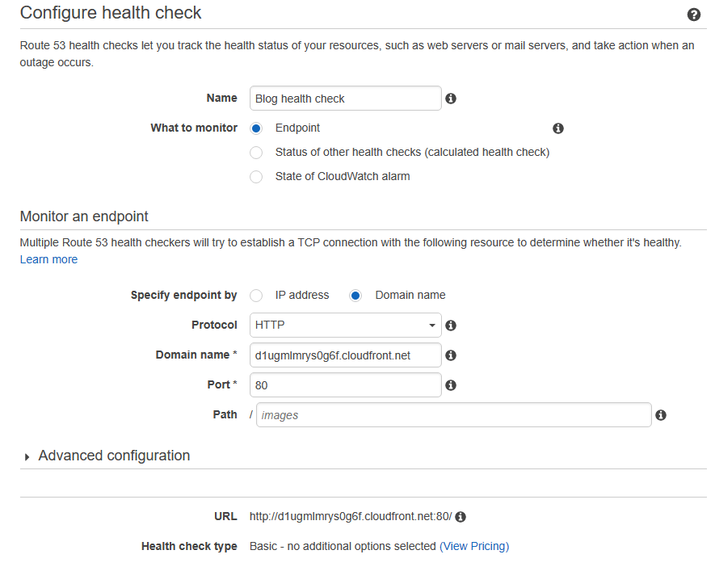Select IP address endpoint option
The image size is (715, 588).
(x=256, y=296)
